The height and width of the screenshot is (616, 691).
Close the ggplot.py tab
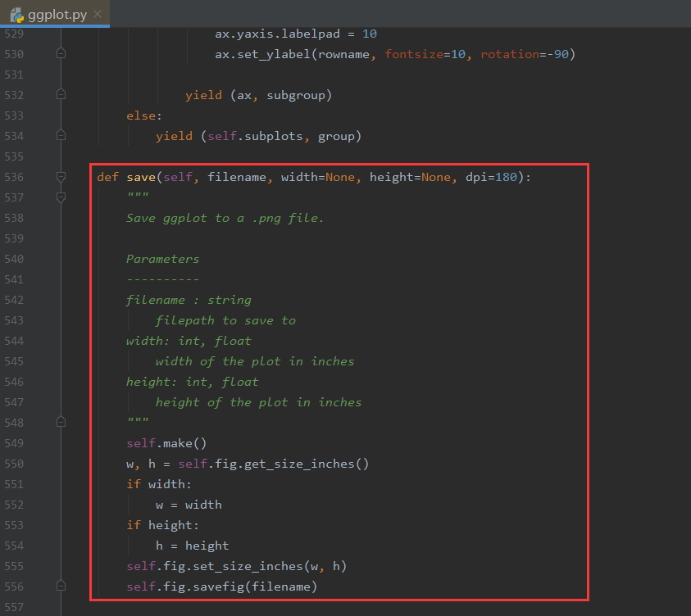click(x=98, y=15)
